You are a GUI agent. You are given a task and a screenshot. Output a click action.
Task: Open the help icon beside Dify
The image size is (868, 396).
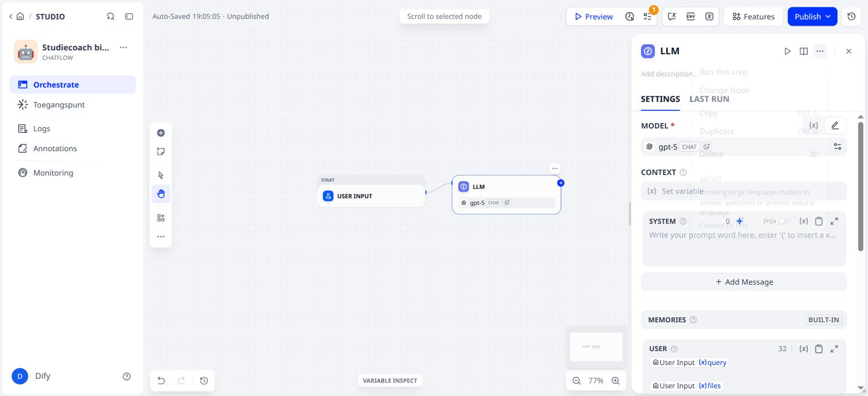(x=126, y=376)
